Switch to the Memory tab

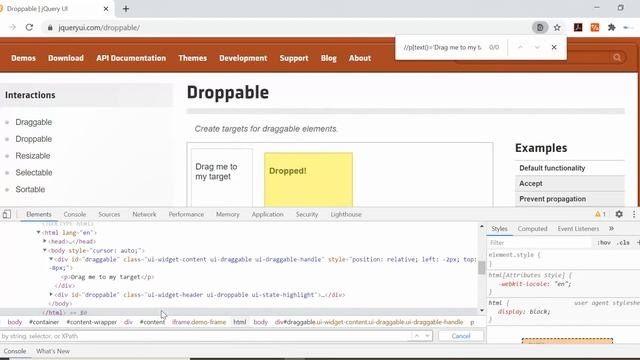point(228,214)
